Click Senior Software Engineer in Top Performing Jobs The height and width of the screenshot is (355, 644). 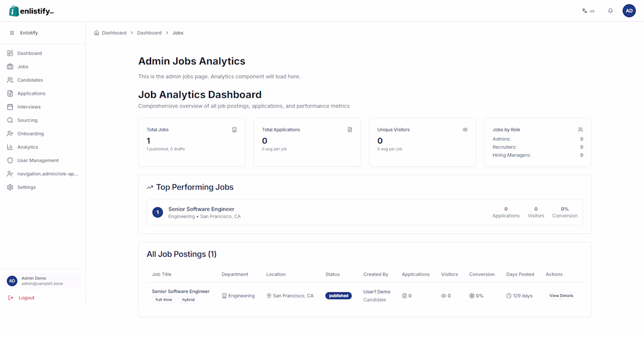(201, 209)
